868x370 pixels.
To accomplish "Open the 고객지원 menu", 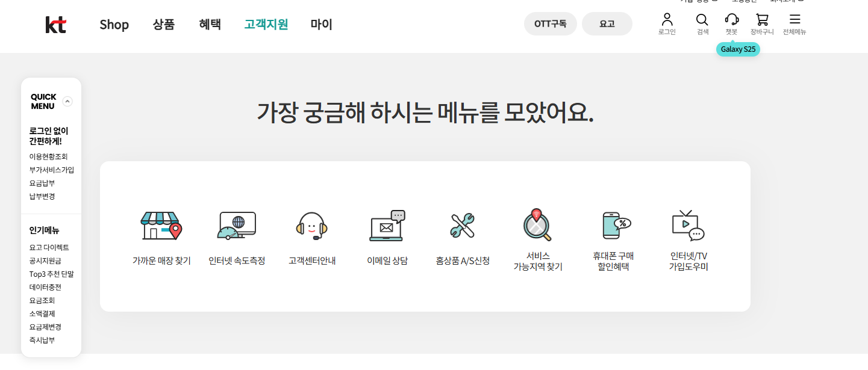I will click(266, 25).
